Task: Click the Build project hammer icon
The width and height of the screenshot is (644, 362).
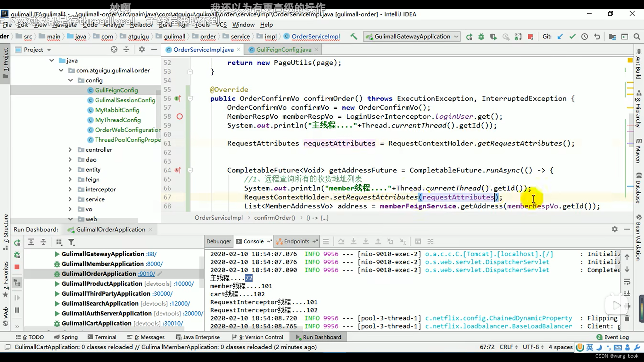Action: point(354,37)
